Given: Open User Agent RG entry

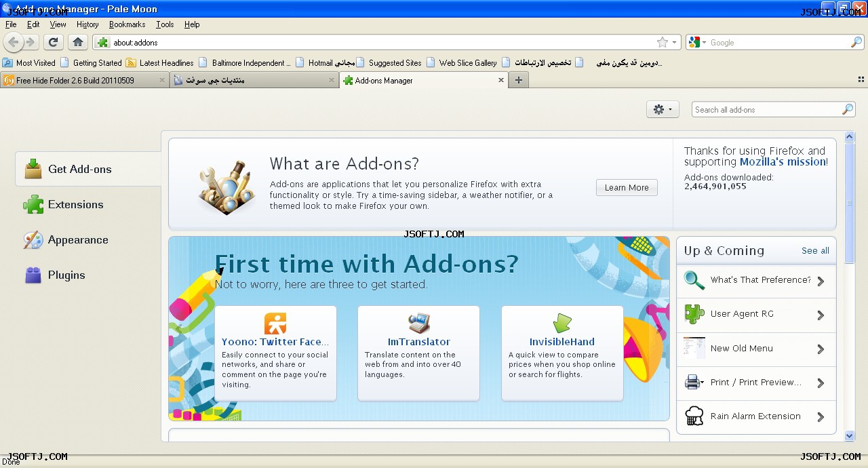Looking at the screenshot, I should coord(756,315).
